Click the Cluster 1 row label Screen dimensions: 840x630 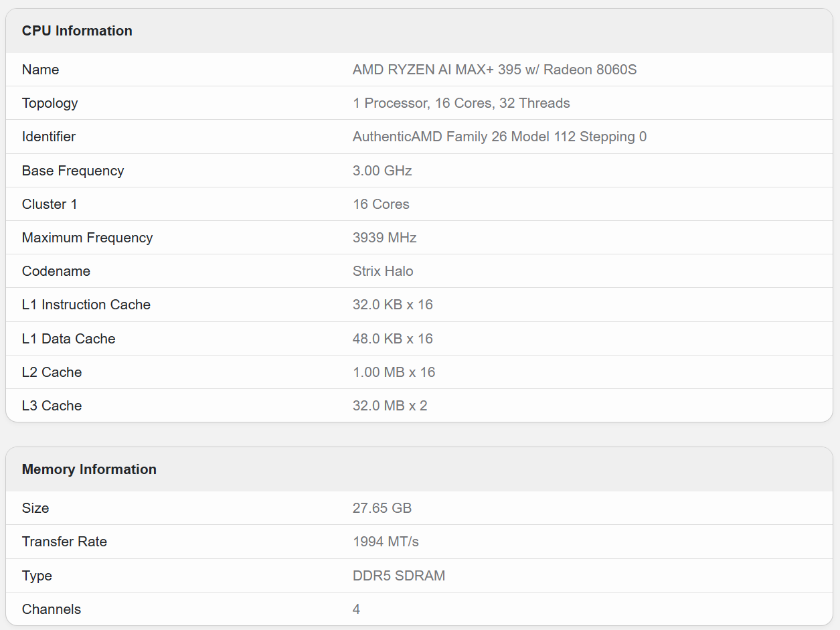pos(50,204)
